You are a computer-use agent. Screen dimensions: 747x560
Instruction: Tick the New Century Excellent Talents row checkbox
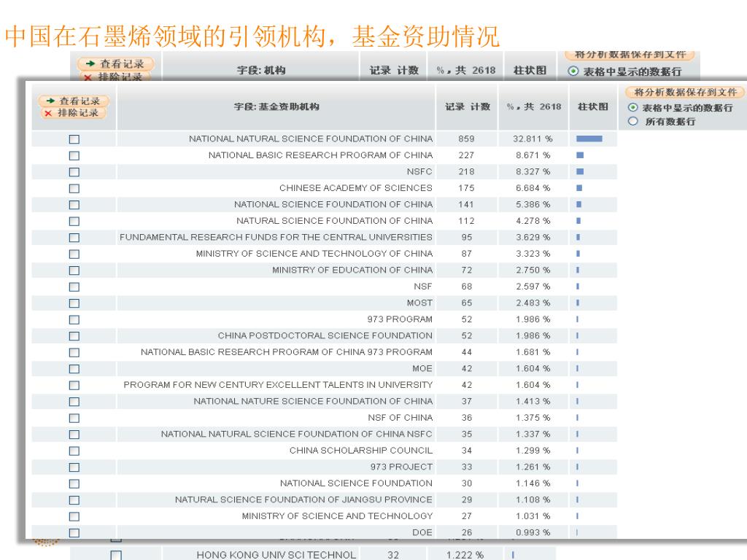click(x=74, y=385)
